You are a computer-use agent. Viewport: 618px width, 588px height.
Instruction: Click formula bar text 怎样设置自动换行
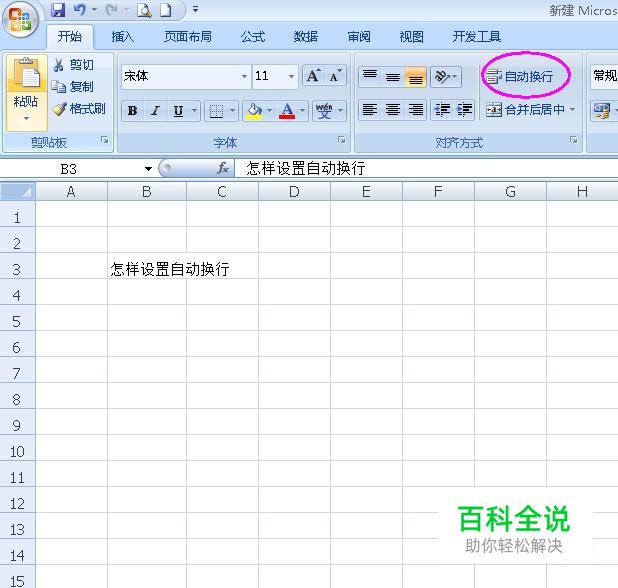(x=306, y=168)
